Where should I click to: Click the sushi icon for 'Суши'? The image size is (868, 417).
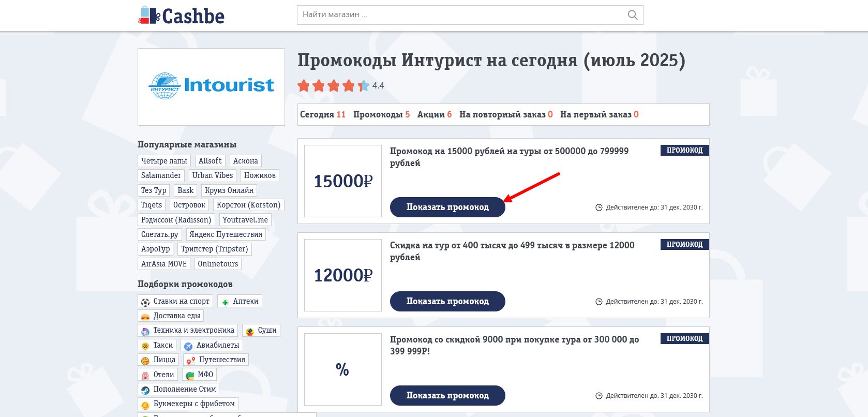[x=250, y=331]
